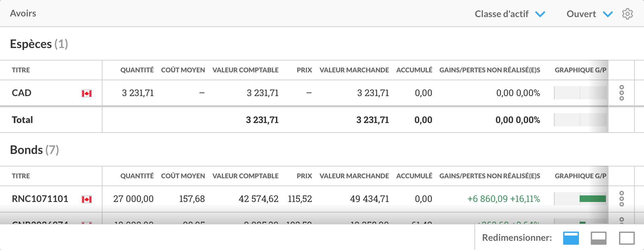Open the RNC1071101 bond title
The image size is (644, 250).
(40, 199)
